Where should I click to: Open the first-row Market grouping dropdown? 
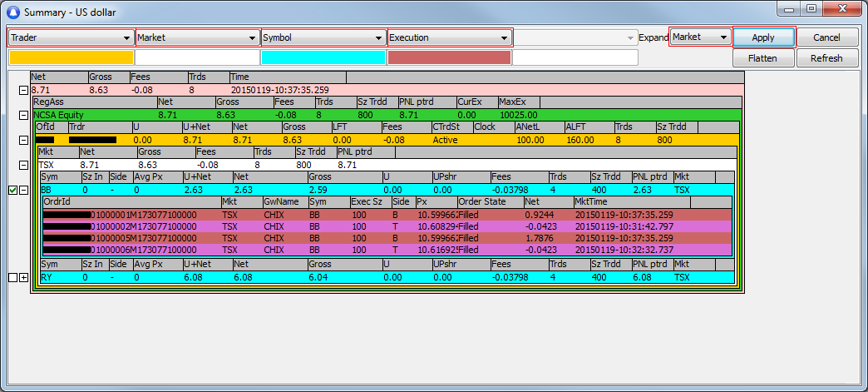[x=197, y=37]
